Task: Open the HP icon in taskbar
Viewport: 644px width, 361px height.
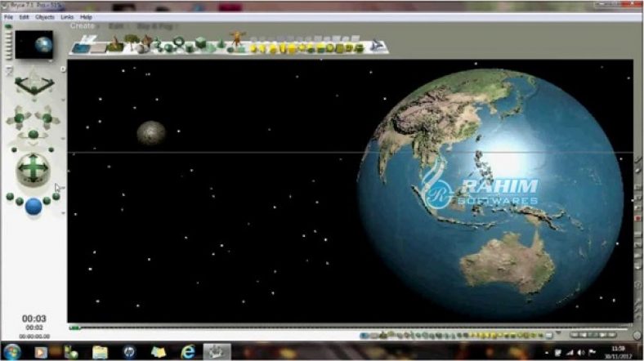Action: (129, 352)
